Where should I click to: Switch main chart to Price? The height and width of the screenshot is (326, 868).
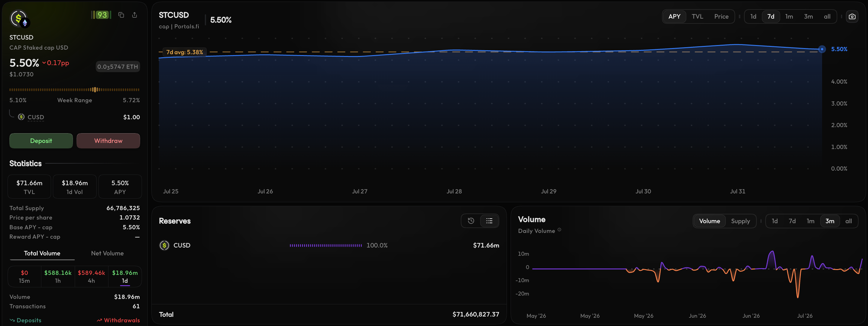click(721, 16)
